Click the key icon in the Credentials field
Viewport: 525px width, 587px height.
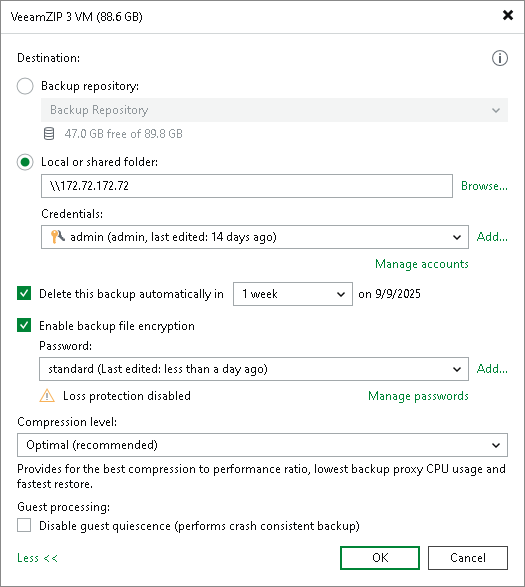pyautogui.click(x=57, y=237)
